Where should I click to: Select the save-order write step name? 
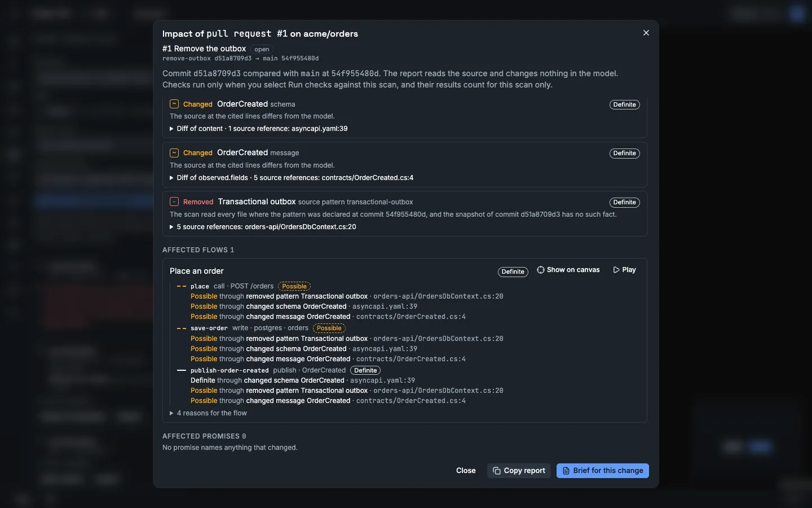tap(209, 328)
